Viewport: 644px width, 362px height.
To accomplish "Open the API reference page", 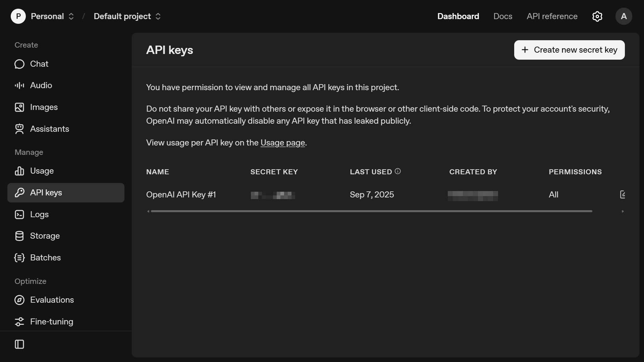I will 552,16.
